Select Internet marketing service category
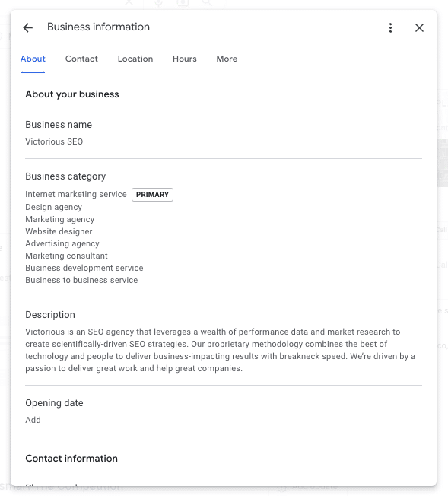Screen dimensions: 448x496 76,194
